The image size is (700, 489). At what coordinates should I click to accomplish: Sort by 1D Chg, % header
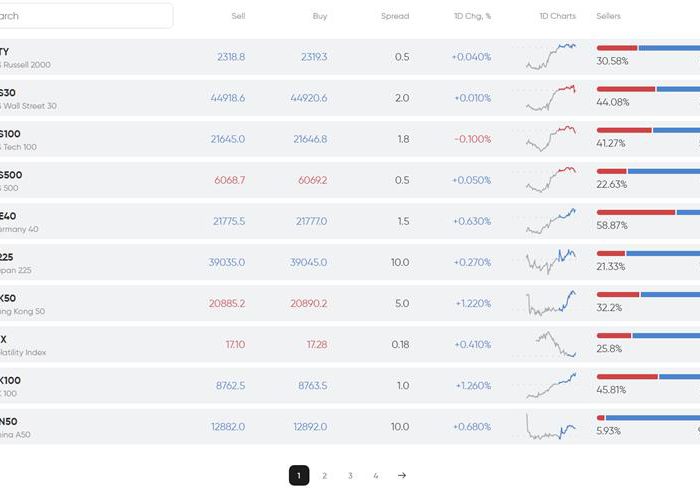coord(471,16)
